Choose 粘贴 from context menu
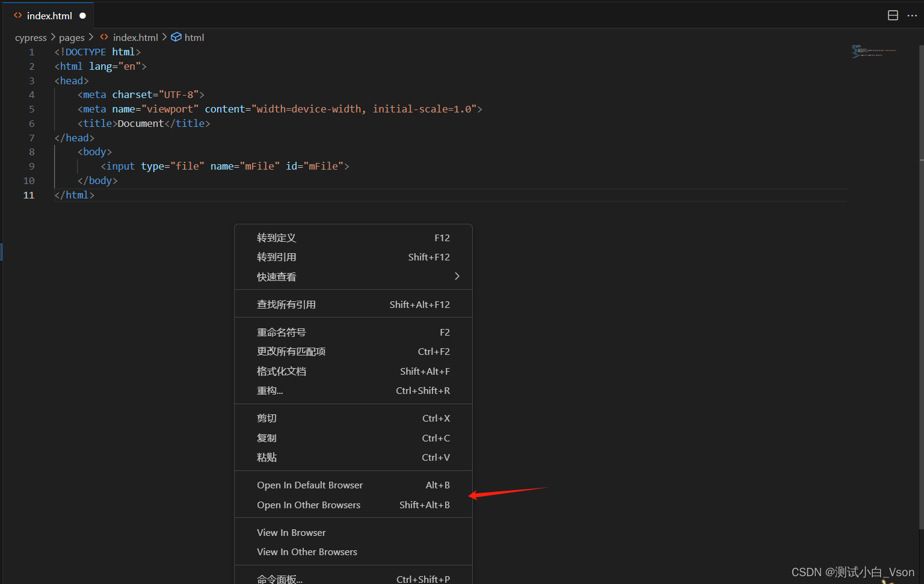 coord(353,457)
